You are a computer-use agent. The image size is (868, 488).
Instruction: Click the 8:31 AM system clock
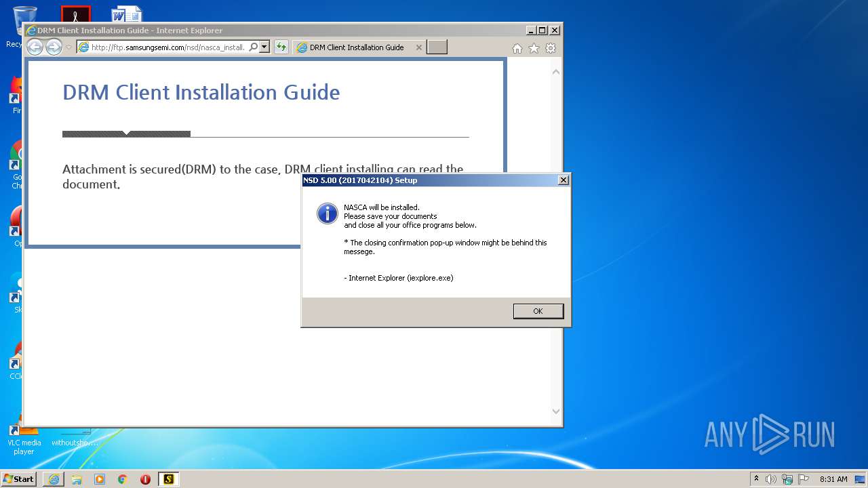[x=833, y=479]
